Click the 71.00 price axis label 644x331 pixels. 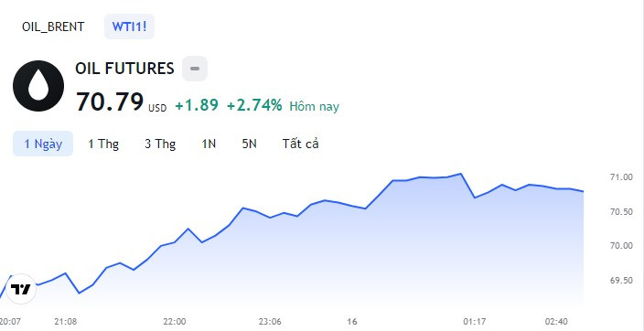pyautogui.click(x=621, y=177)
